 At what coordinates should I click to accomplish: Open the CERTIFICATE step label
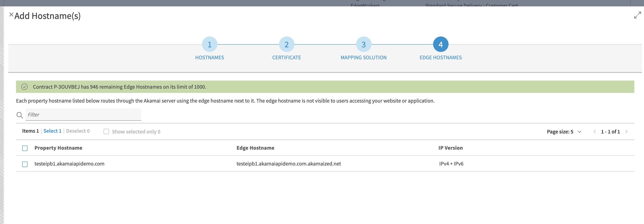point(287,58)
